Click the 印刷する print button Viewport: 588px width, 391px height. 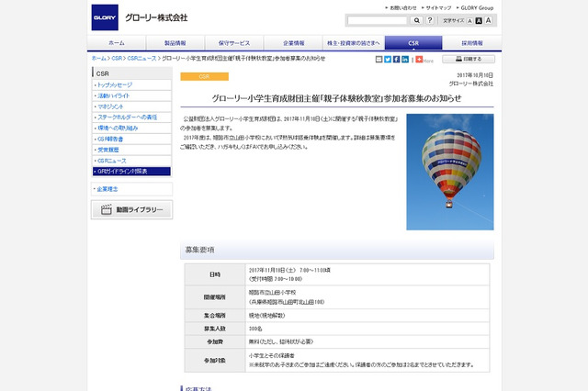pos(469,59)
